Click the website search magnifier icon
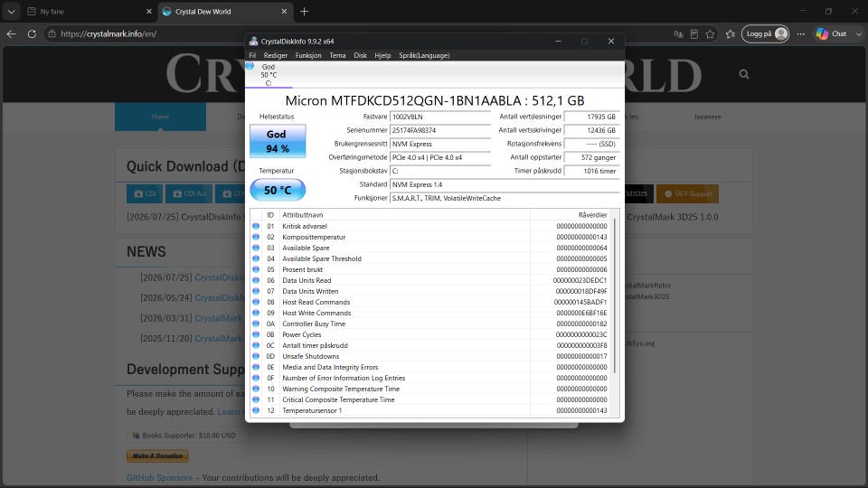The image size is (868, 488). point(744,73)
